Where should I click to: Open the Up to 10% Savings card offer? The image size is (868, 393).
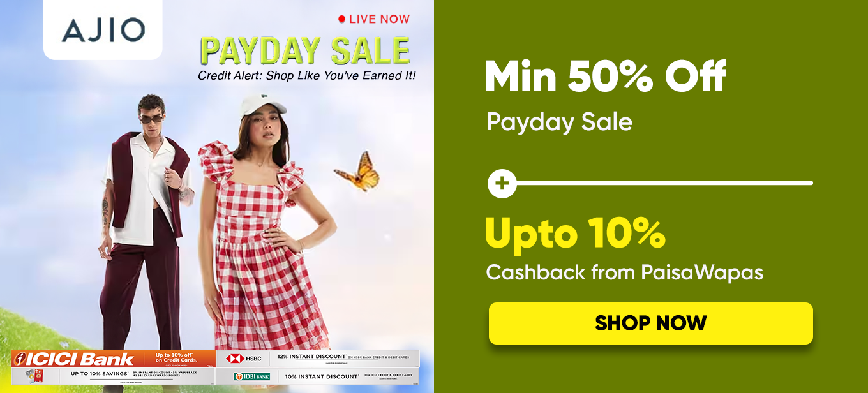[113, 376]
